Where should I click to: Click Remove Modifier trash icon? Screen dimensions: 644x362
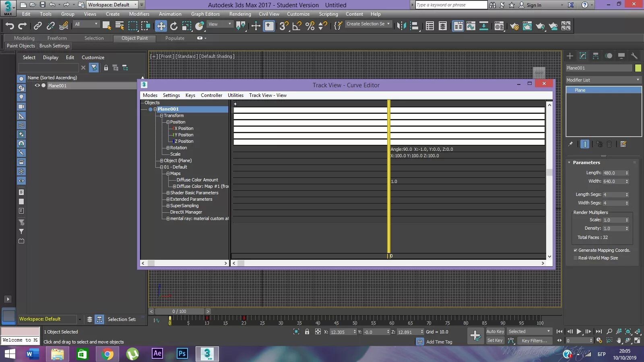click(609, 144)
